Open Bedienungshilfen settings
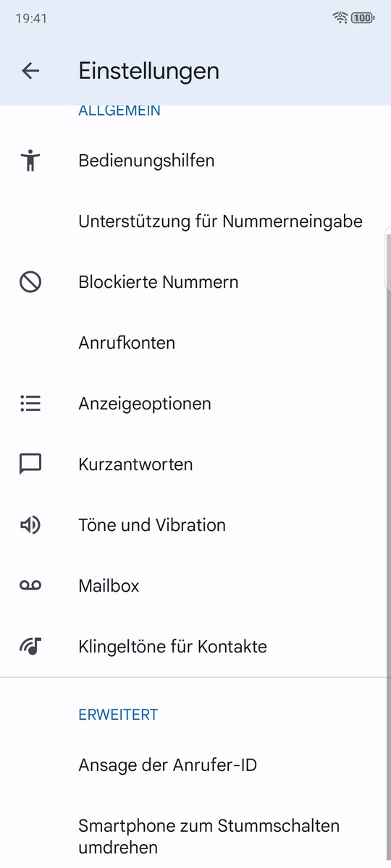391x868 pixels. pos(195,160)
